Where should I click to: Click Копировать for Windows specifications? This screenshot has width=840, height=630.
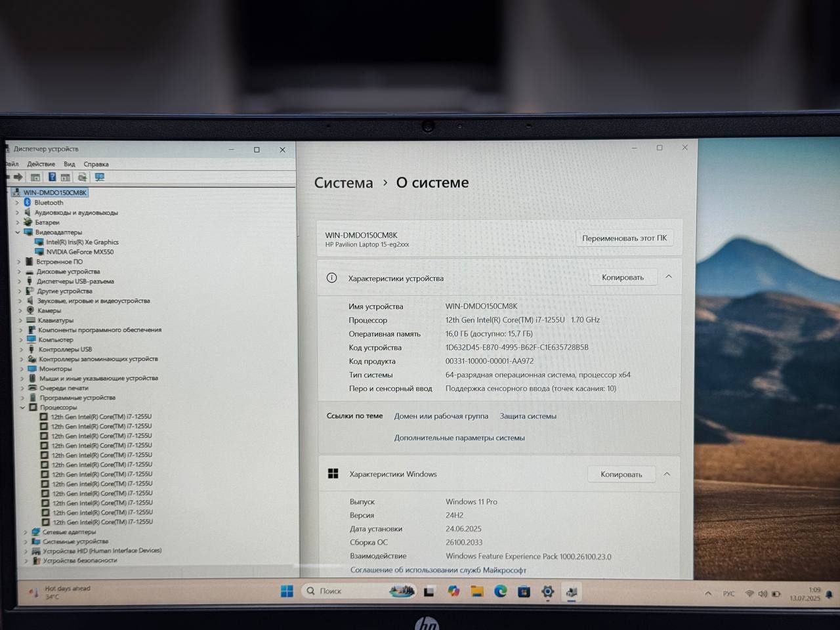(621, 474)
